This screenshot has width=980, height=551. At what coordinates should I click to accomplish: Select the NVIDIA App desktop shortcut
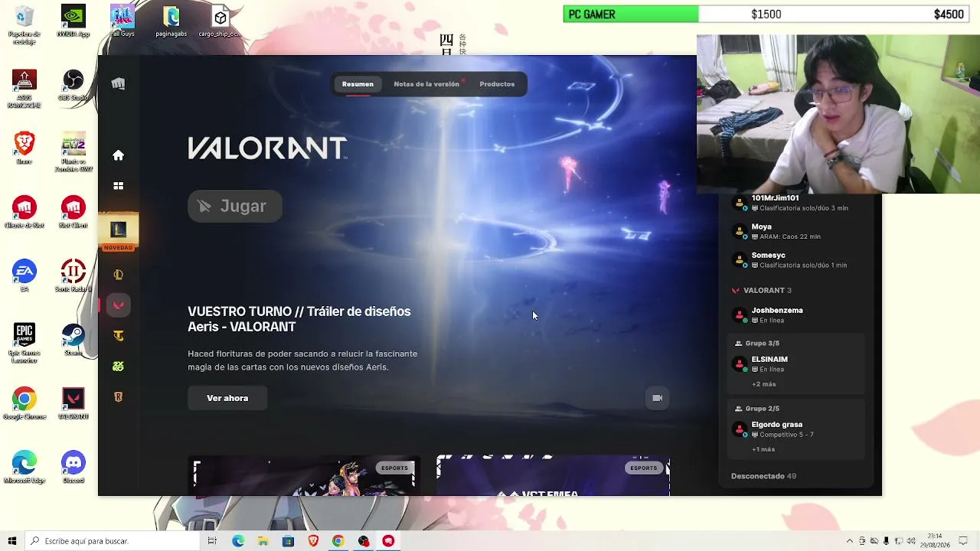click(73, 21)
